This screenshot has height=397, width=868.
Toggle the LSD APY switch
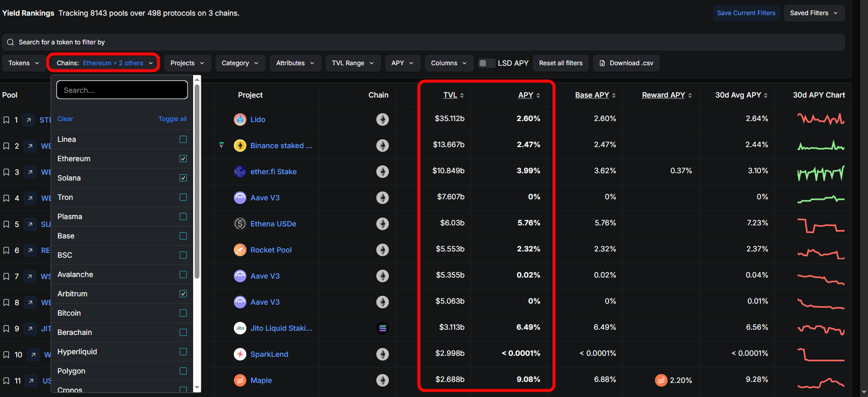486,63
